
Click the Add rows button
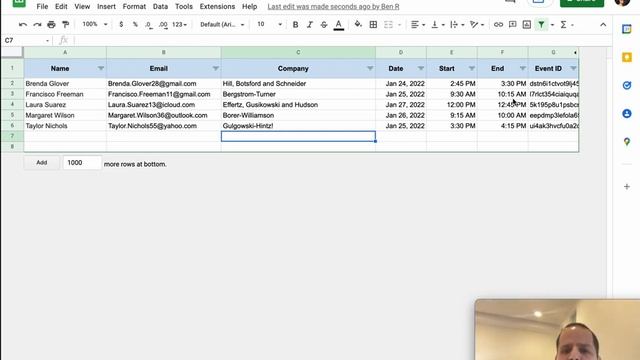(x=42, y=162)
